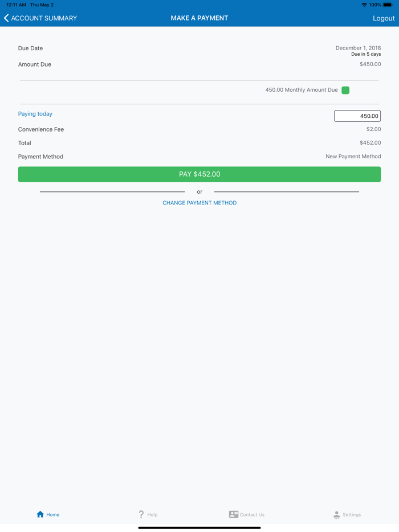Tap the Contact Us card icon
Viewport: 399px width, 532px height.
pyautogui.click(x=233, y=514)
